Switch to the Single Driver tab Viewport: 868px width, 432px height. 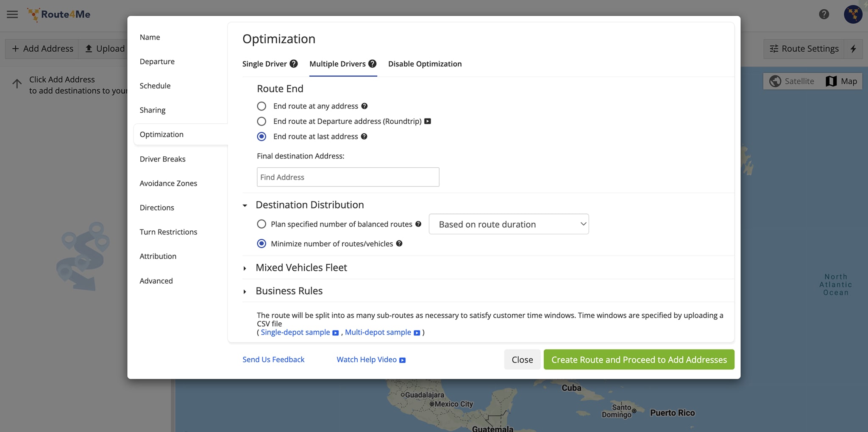point(265,64)
